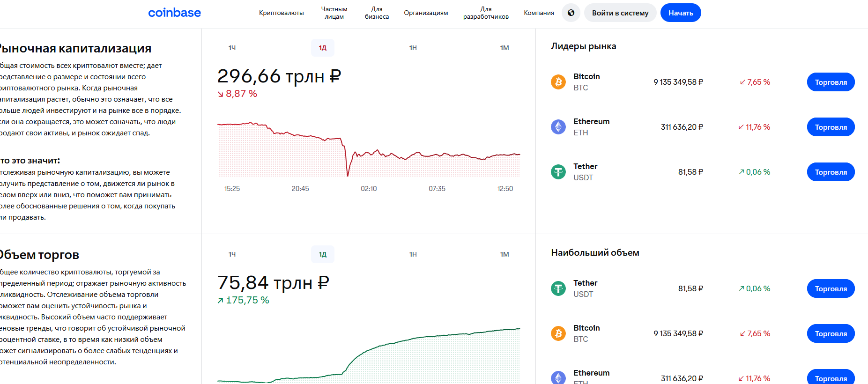Click the 15:25 time label on chart
This screenshot has height=384, width=868.
[x=232, y=189]
